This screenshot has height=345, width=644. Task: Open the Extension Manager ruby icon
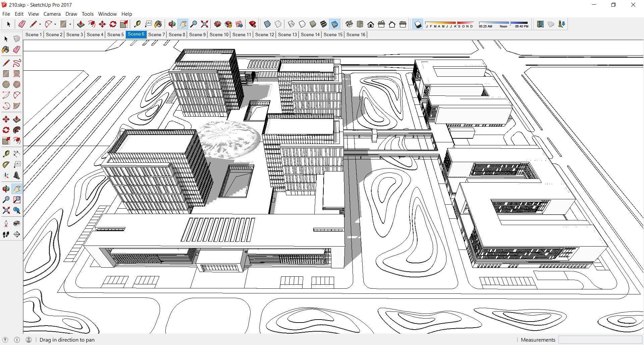[253, 24]
